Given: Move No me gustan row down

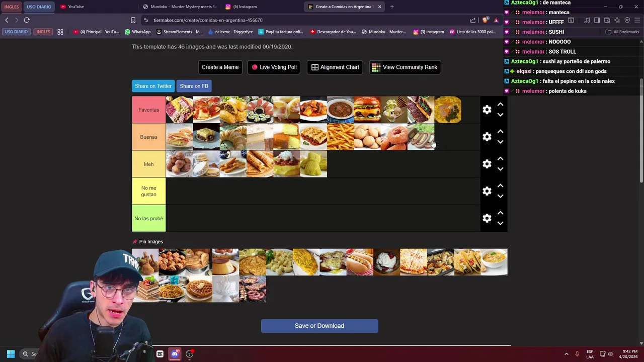Looking at the screenshot, I should point(500,196).
